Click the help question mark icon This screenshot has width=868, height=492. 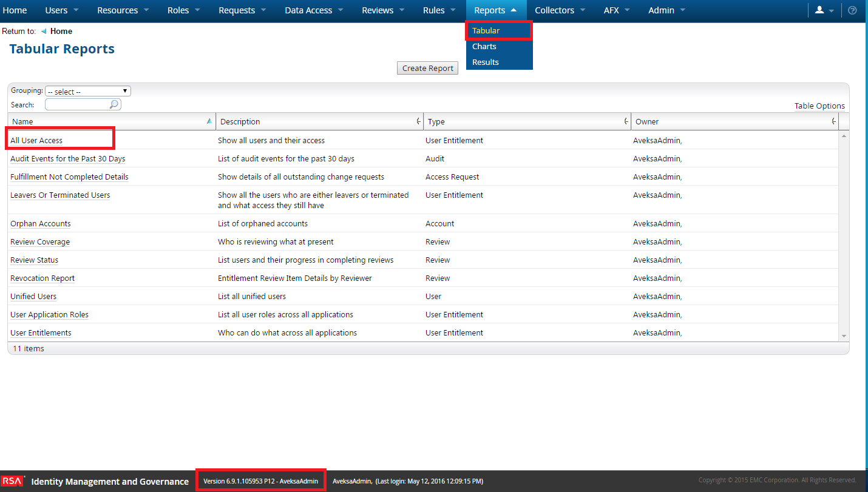click(x=852, y=10)
